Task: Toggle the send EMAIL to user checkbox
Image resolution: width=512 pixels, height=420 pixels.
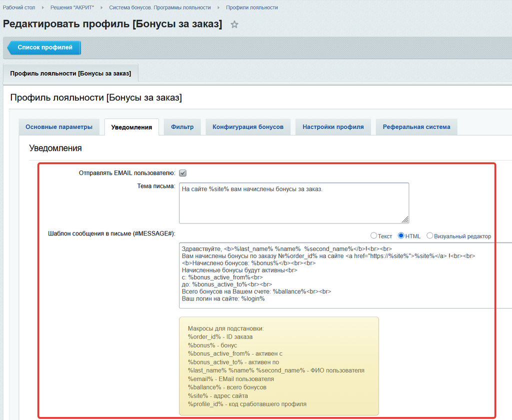Action: (182, 173)
